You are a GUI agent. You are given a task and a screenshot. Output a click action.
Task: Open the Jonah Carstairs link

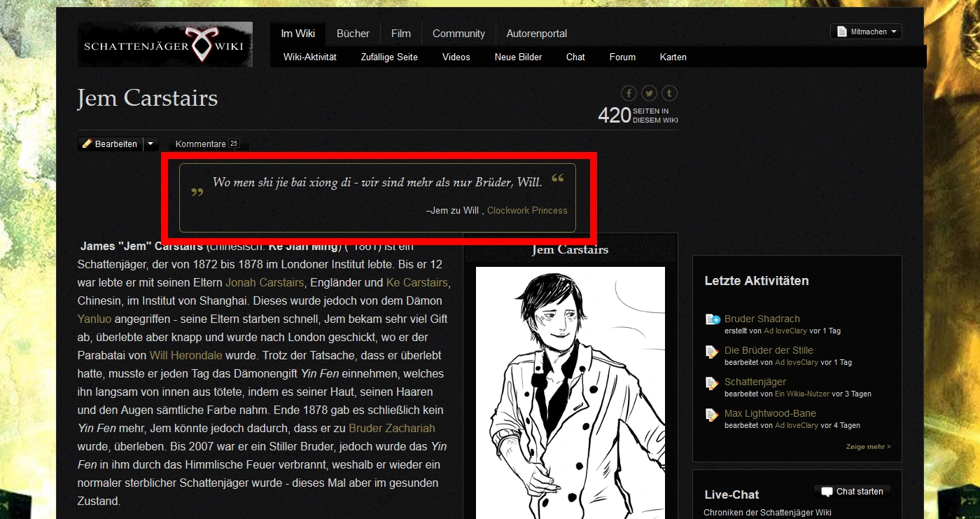pyautogui.click(x=265, y=282)
